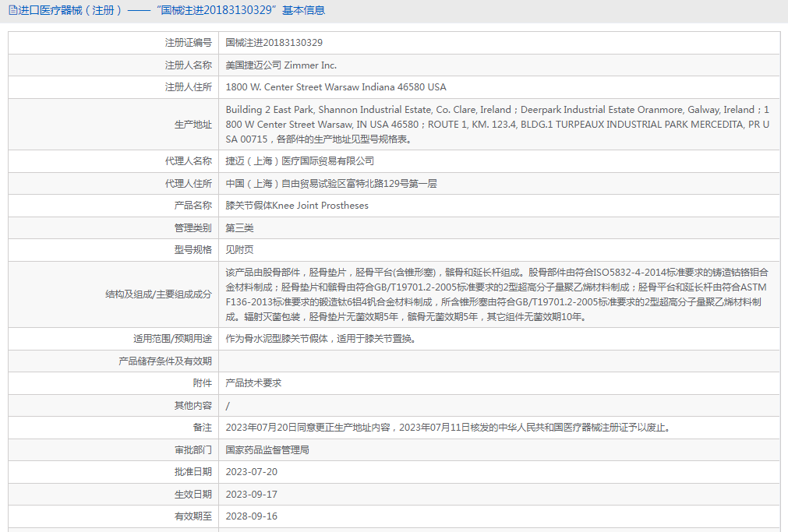Click the 适用范围/预期用途 label
This screenshot has width=788, height=532.
point(172,339)
